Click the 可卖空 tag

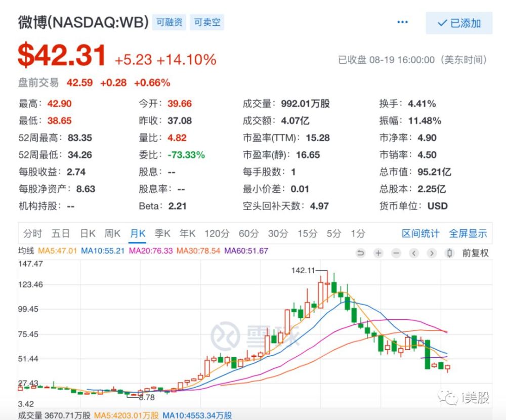(207, 22)
